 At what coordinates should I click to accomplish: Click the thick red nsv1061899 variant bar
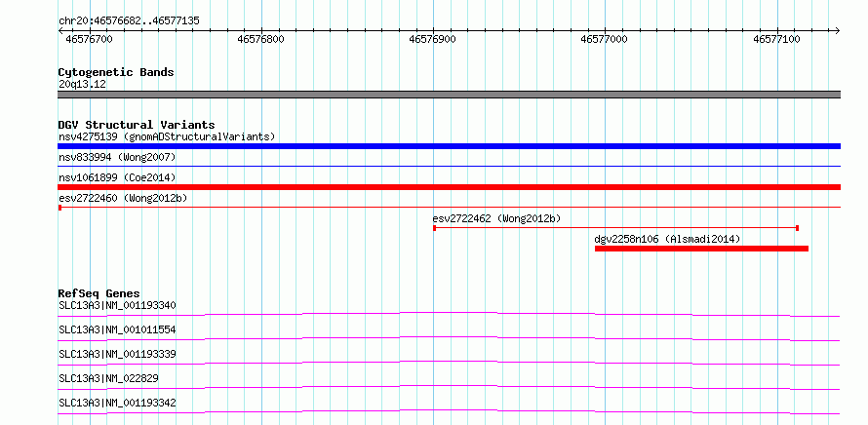(449, 187)
